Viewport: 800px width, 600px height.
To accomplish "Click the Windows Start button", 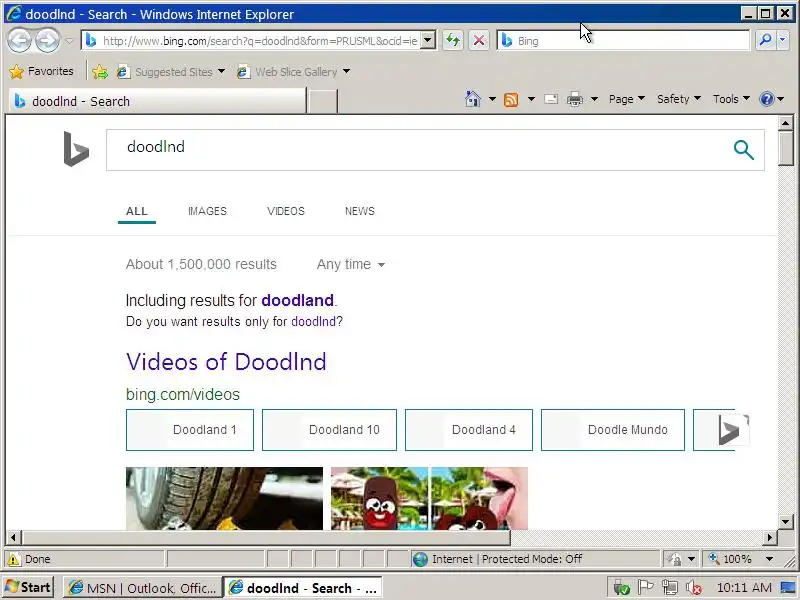I will pos(29,587).
